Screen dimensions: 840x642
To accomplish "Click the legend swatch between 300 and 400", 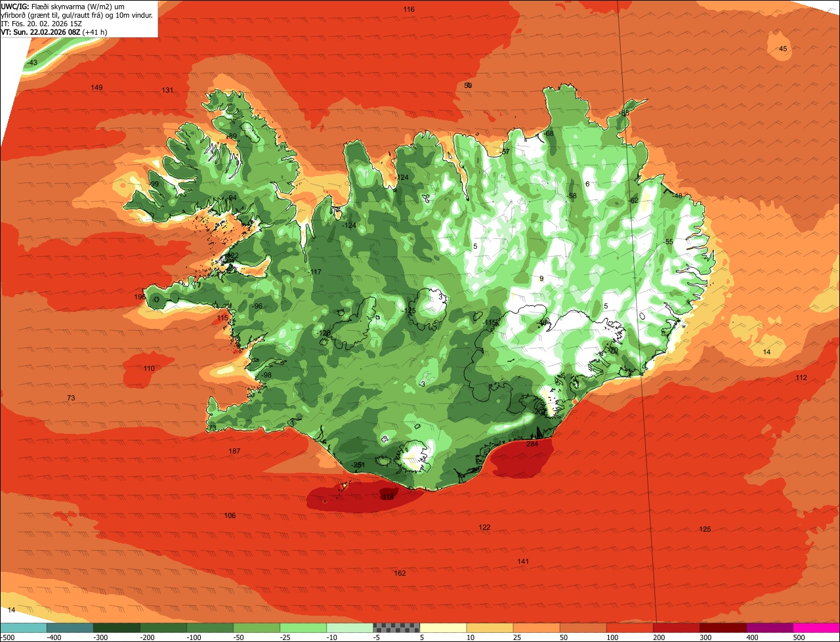I will (723, 628).
